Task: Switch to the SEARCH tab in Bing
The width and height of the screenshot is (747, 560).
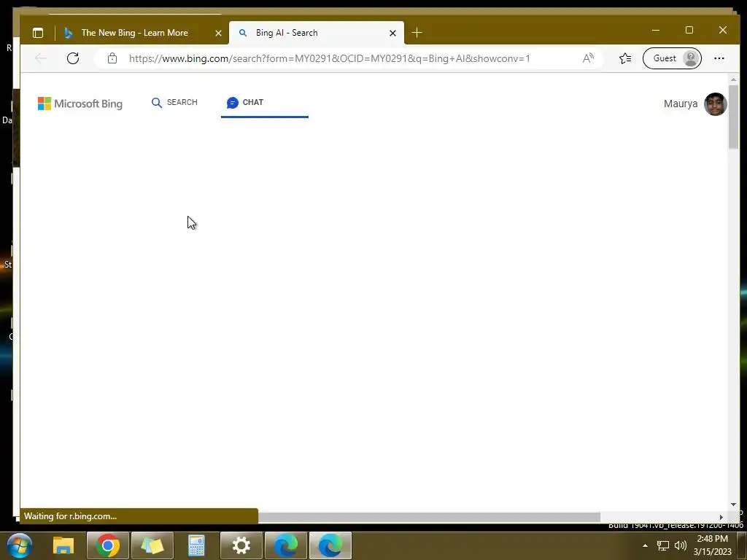Action: 174,102
